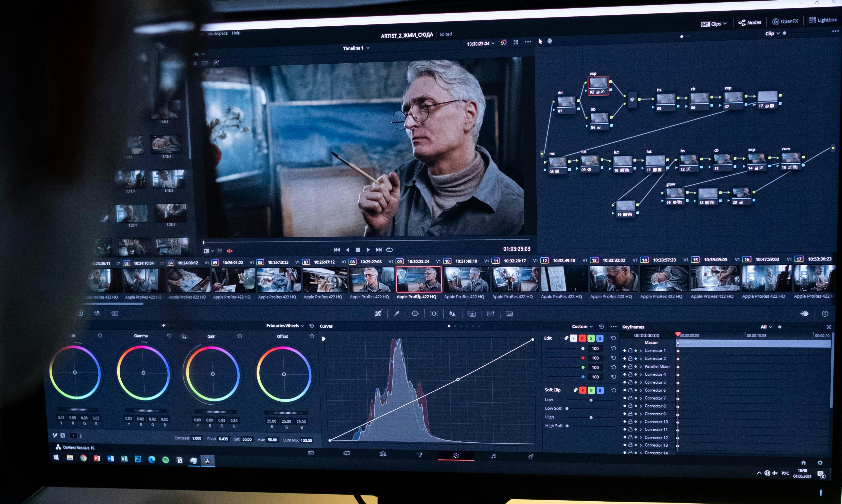842x504 pixels.
Task: Switch to the Fairlight music note page
Action: tap(493, 456)
